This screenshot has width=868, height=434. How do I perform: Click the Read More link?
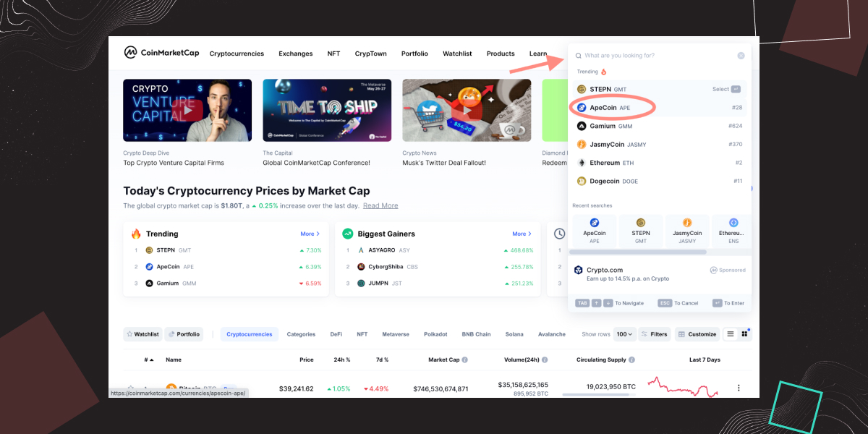(380, 205)
